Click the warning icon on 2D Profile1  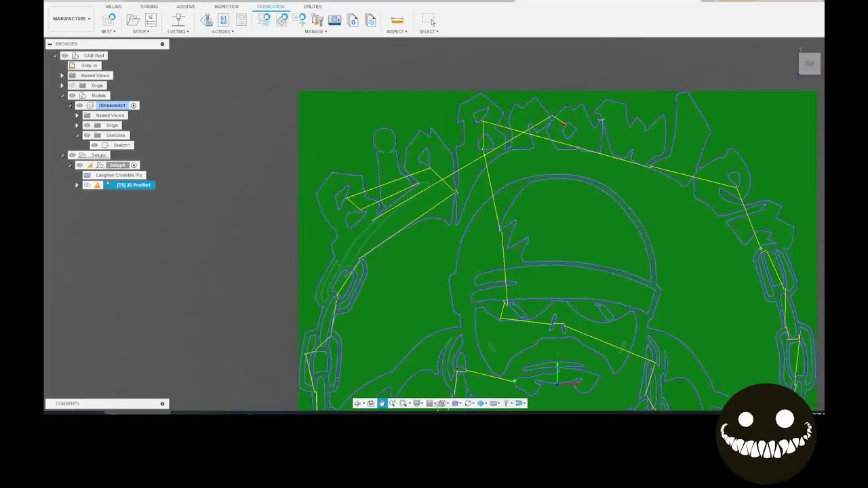[x=98, y=185]
